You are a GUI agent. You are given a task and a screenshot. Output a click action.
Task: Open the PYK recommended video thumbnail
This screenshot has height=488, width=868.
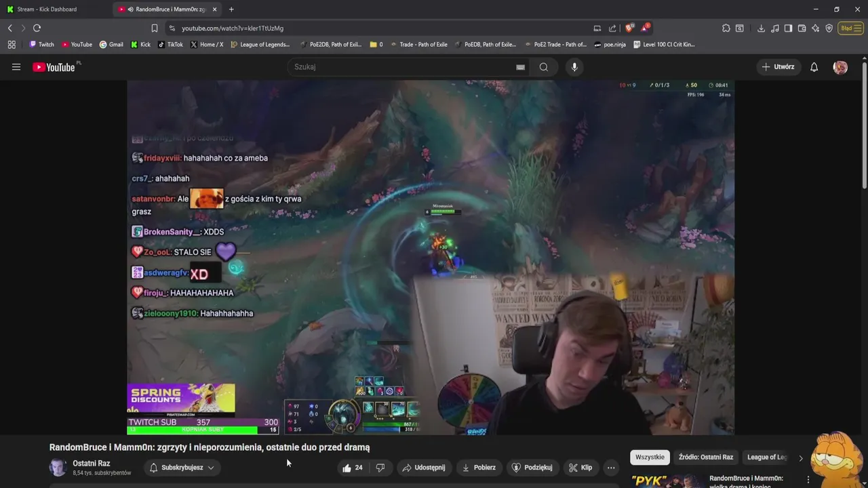tap(667, 481)
